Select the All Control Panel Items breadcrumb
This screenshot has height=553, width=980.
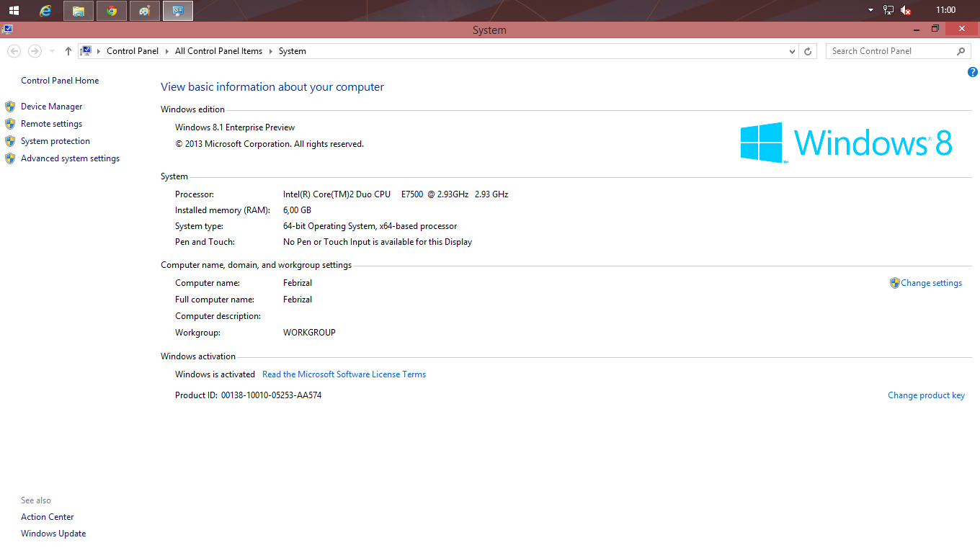[219, 51]
